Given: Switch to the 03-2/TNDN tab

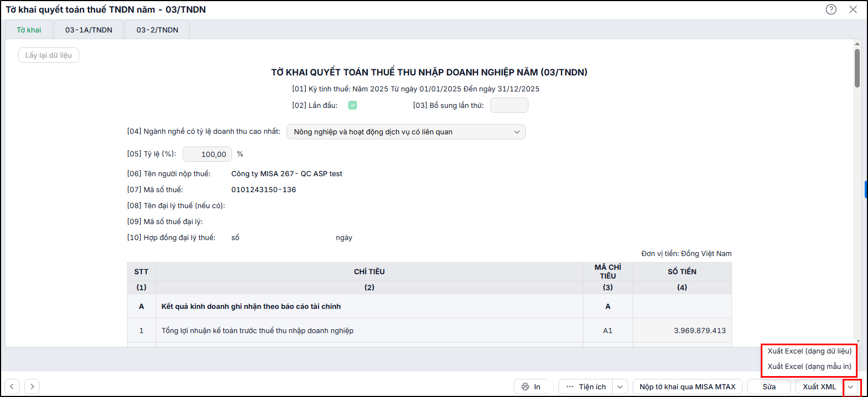Looking at the screenshot, I should (157, 30).
